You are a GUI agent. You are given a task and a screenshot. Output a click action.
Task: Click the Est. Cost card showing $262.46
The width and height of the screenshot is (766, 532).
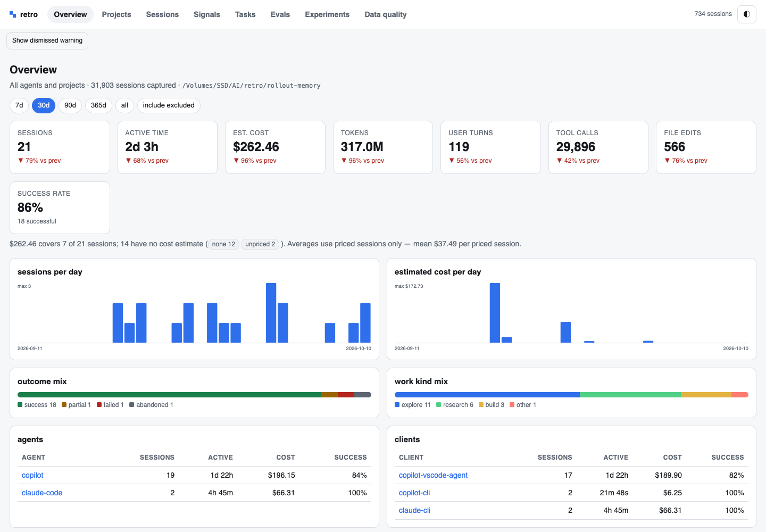point(275,147)
